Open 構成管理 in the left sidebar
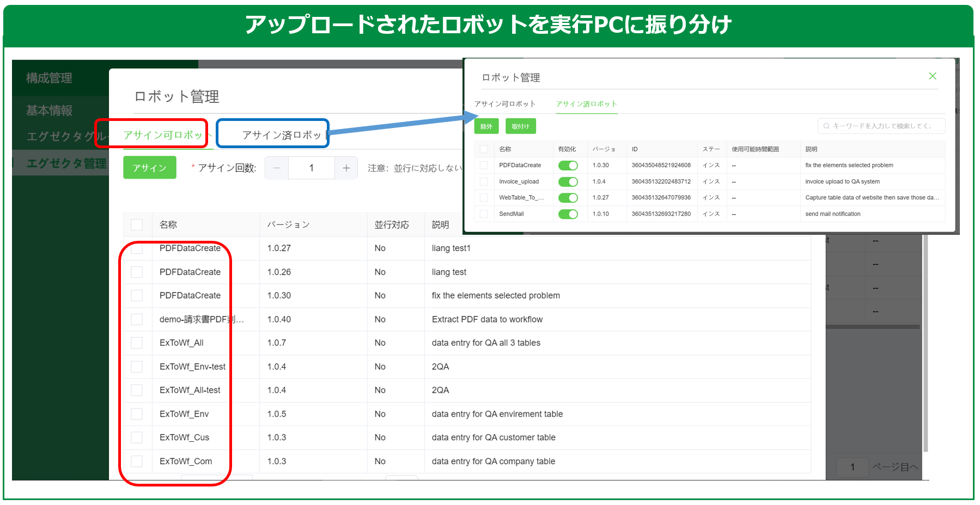980x505 pixels. pos(49,78)
